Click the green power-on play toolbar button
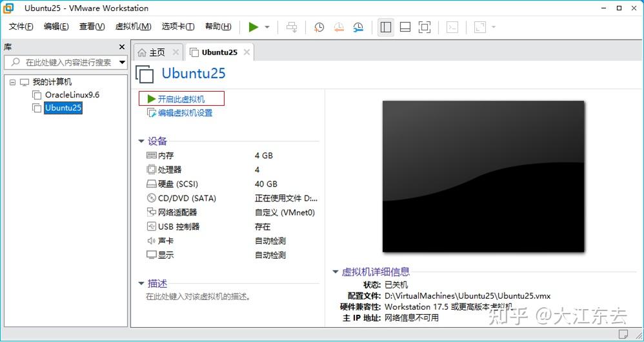Viewport: 644px width, 342px height. pyautogui.click(x=254, y=27)
